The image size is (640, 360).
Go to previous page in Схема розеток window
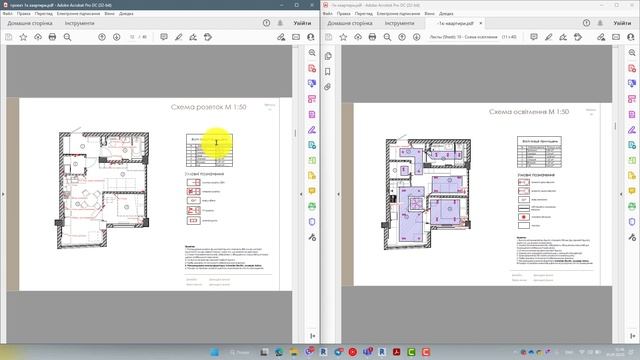tap(102, 37)
